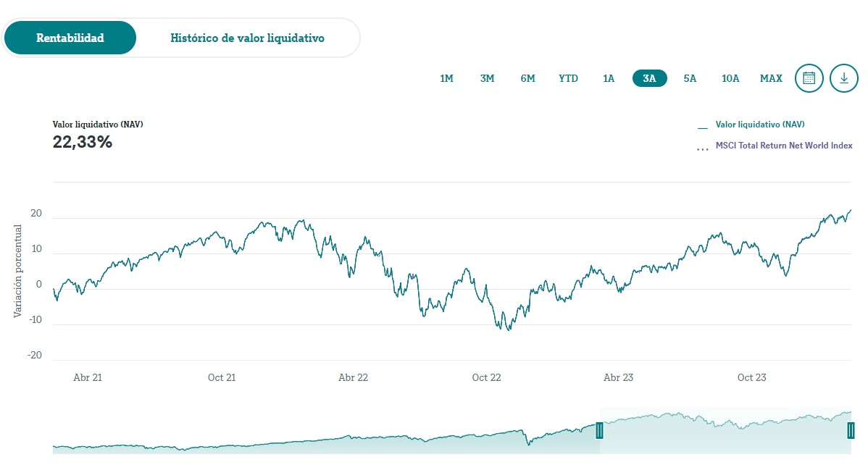Select the MAX period

(x=770, y=78)
